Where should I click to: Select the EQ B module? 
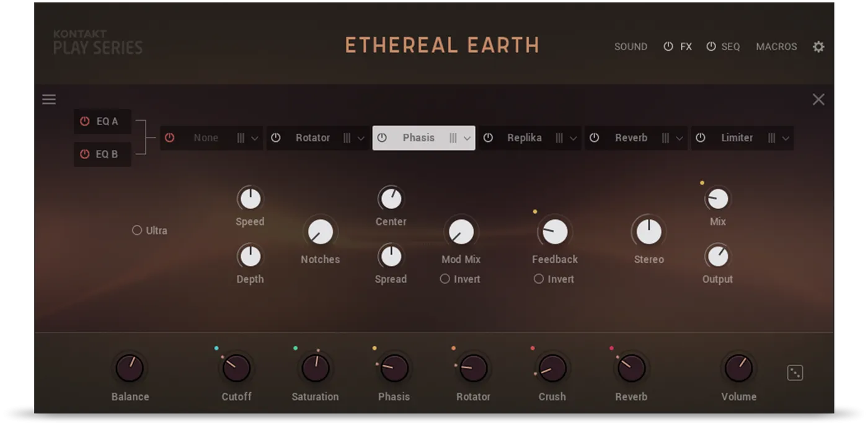pyautogui.click(x=102, y=154)
